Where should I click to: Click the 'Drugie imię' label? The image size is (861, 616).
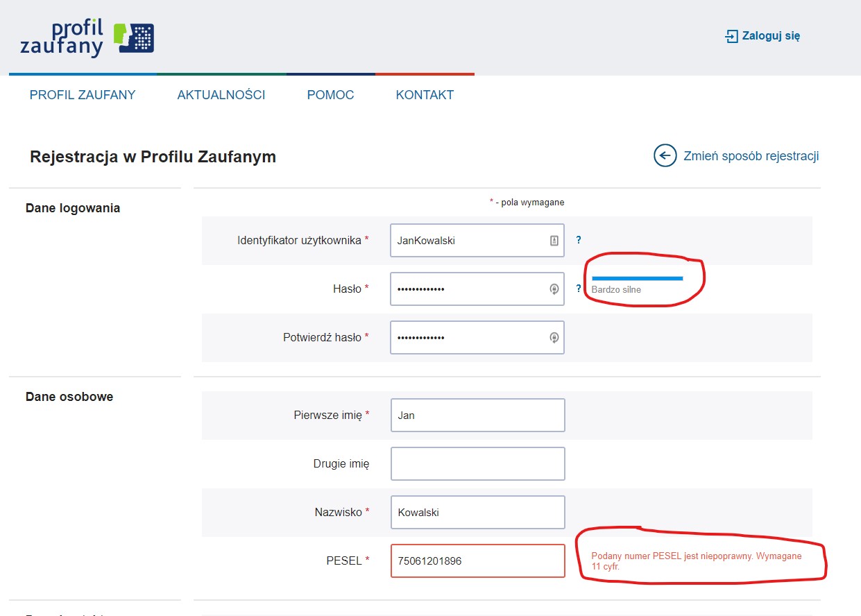[341, 464]
